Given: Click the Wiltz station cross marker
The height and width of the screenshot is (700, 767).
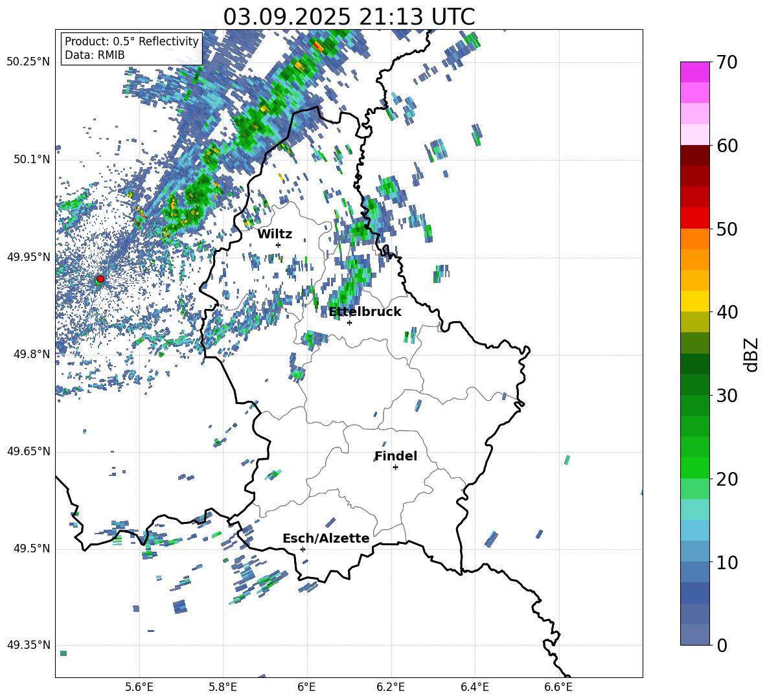Looking at the screenshot, I should pyautogui.click(x=279, y=245).
